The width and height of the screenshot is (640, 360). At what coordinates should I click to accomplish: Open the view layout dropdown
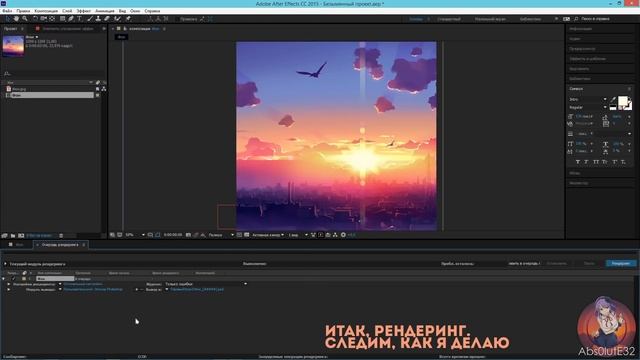pyautogui.click(x=298, y=235)
